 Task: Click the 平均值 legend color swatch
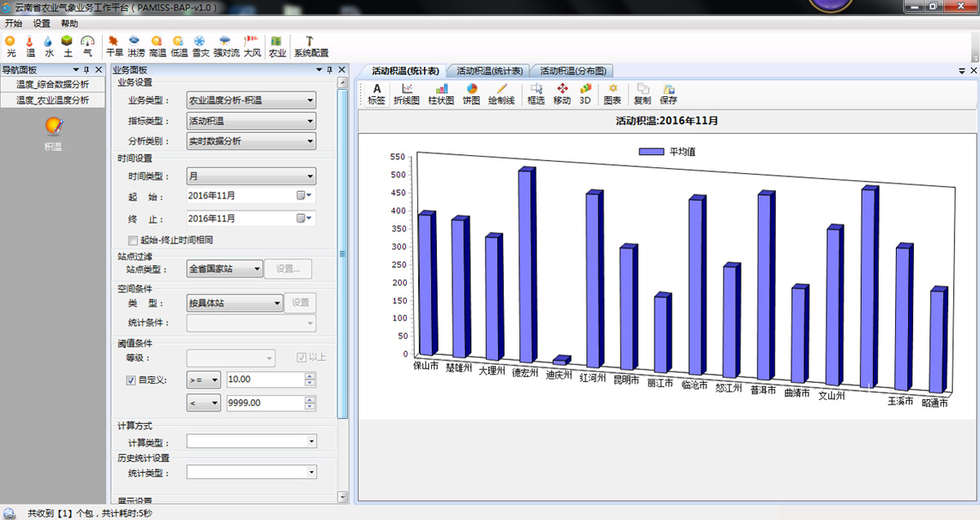point(652,152)
